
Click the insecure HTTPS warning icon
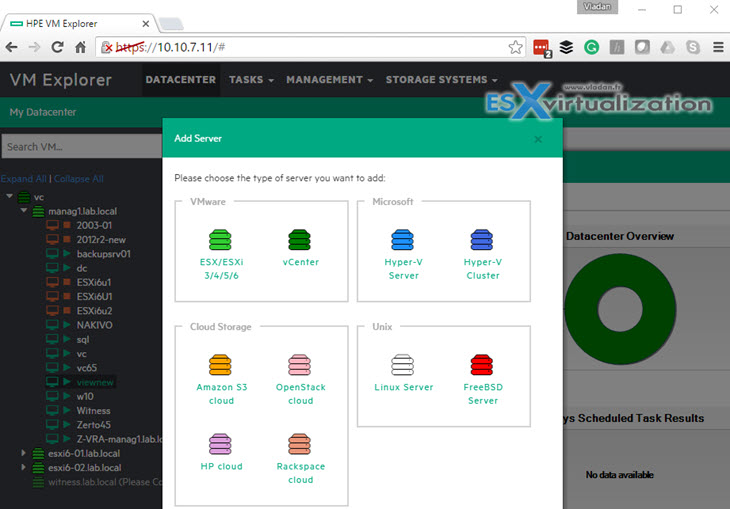107,47
